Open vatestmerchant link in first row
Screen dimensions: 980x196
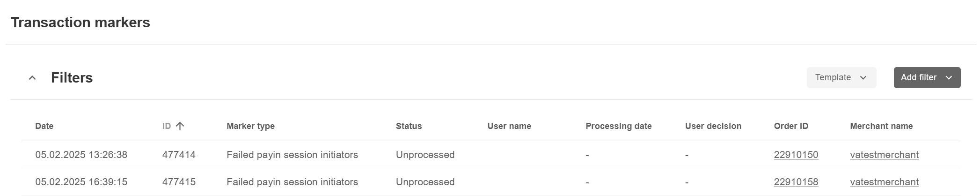click(x=884, y=155)
